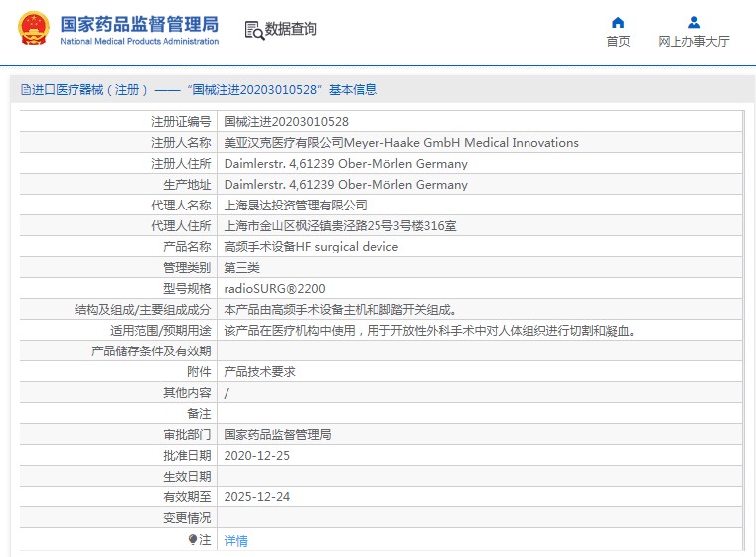Select registration number 国械注进20203010528 value cell
The width and height of the screenshot is (756, 557).
pos(286,121)
